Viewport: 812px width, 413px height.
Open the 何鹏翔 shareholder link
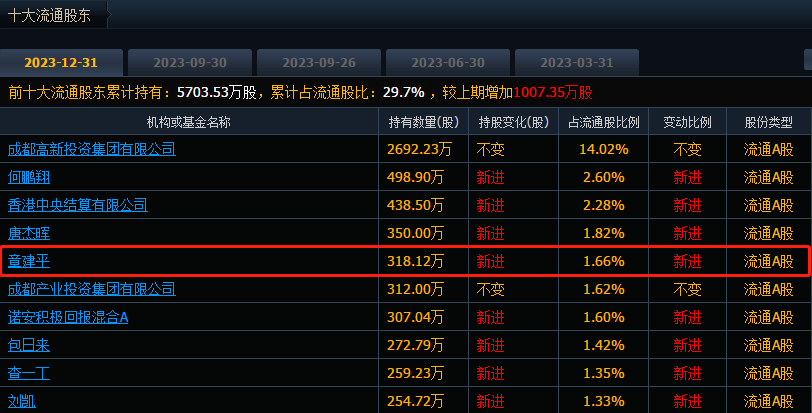click(29, 177)
